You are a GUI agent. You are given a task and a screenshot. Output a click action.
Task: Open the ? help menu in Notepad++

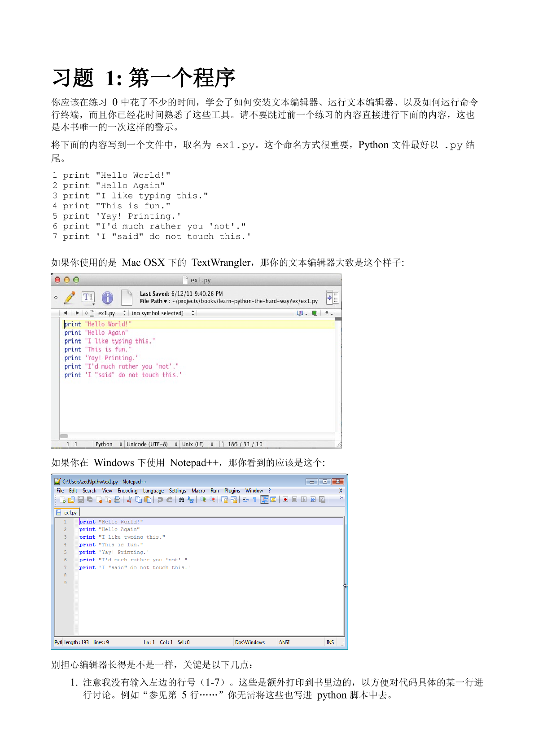click(x=269, y=491)
